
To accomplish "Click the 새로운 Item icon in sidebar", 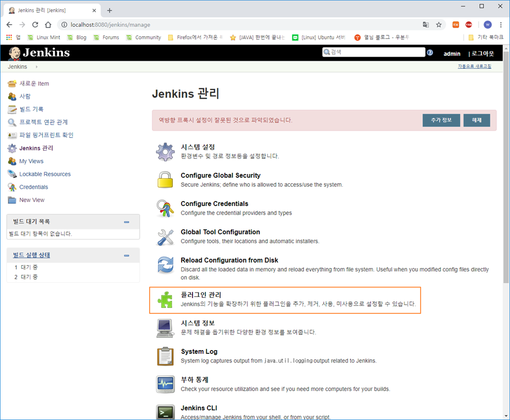I will point(12,83).
